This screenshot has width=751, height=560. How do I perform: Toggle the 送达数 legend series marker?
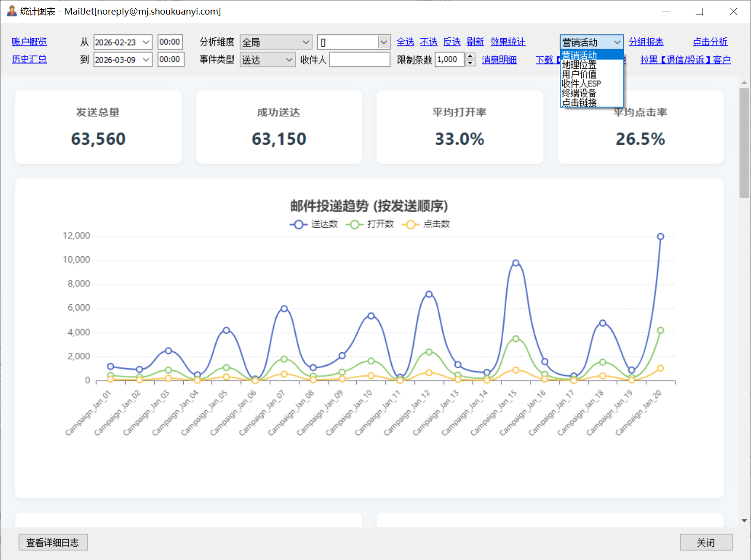(x=299, y=224)
